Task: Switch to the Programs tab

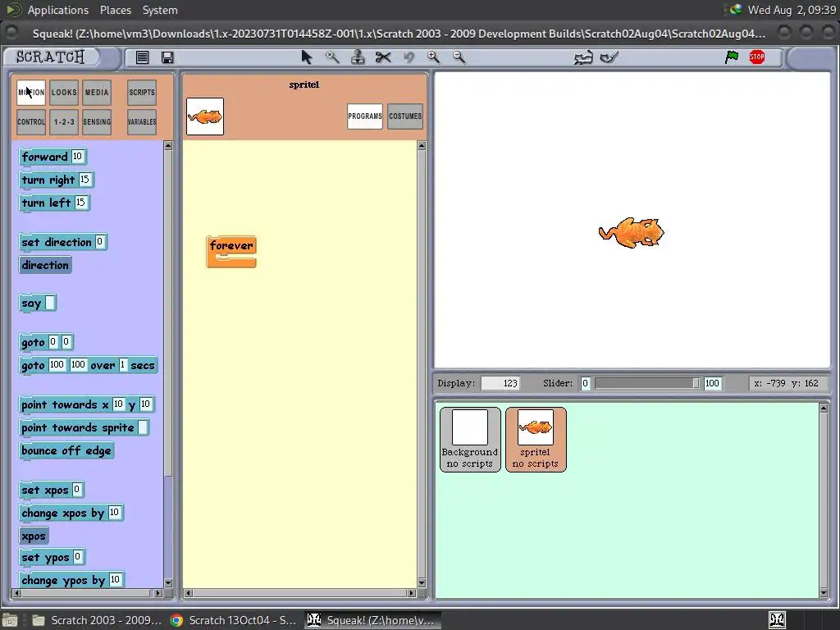Action: [x=365, y=116]
